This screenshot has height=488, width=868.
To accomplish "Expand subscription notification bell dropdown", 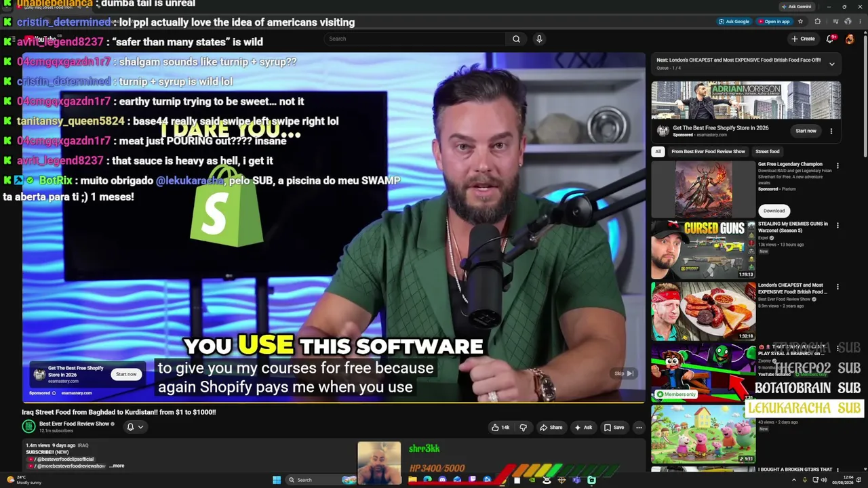I will [135, 427].
